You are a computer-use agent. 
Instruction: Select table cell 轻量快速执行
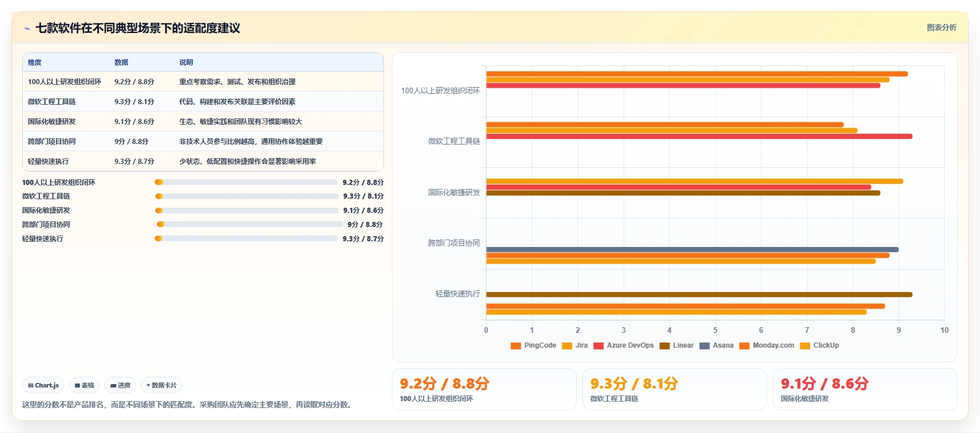(x=48, y=162)
